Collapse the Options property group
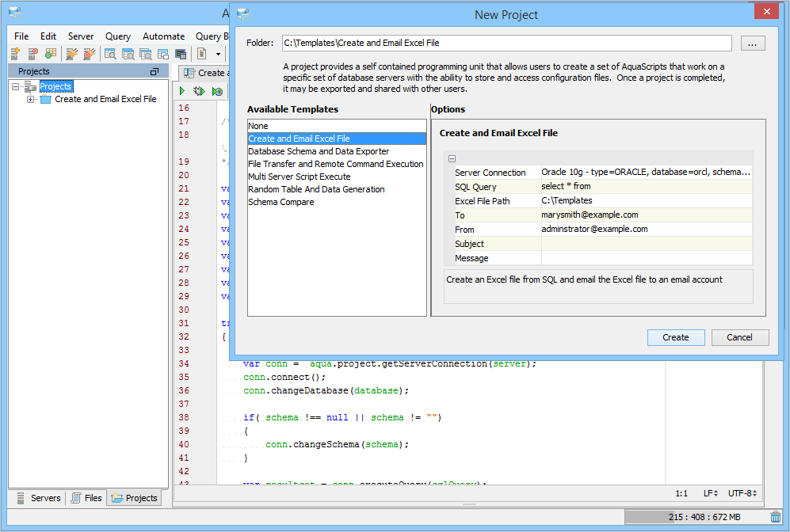 (452, 158)
